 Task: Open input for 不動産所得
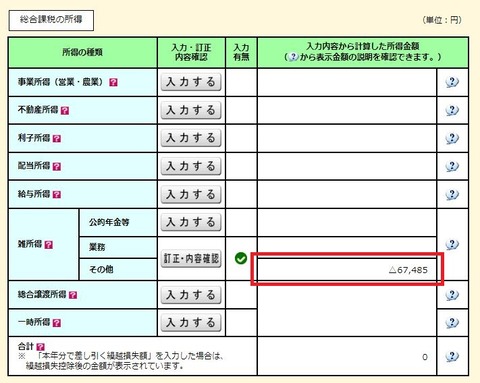tap(191, 110)
